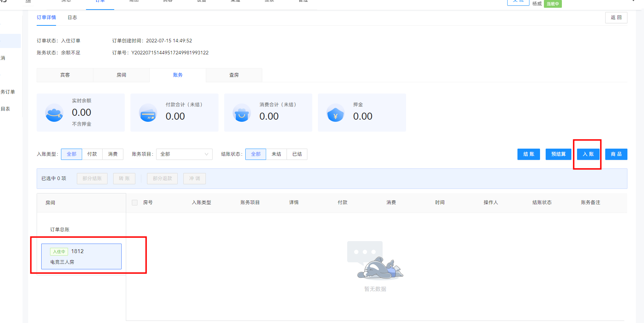The image size is (644, 323).
Task: Click the user name 杨威
Action: 537,4
